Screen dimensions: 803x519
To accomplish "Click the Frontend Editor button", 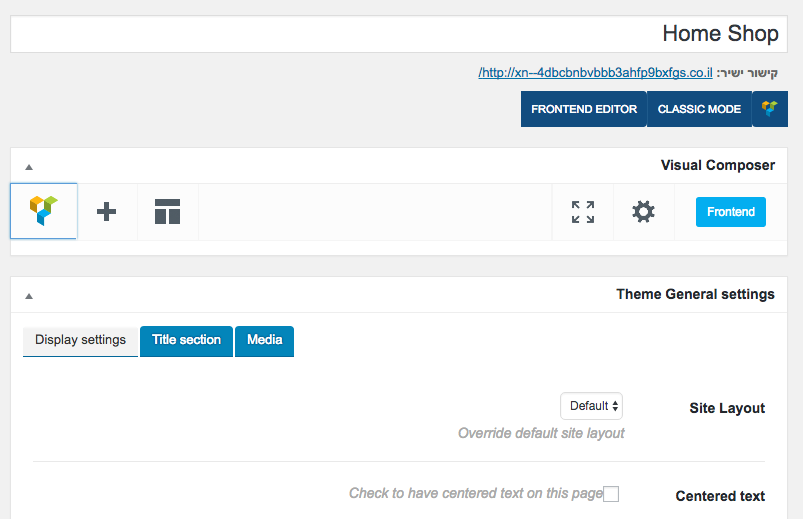I will click(x=584, y=109).
